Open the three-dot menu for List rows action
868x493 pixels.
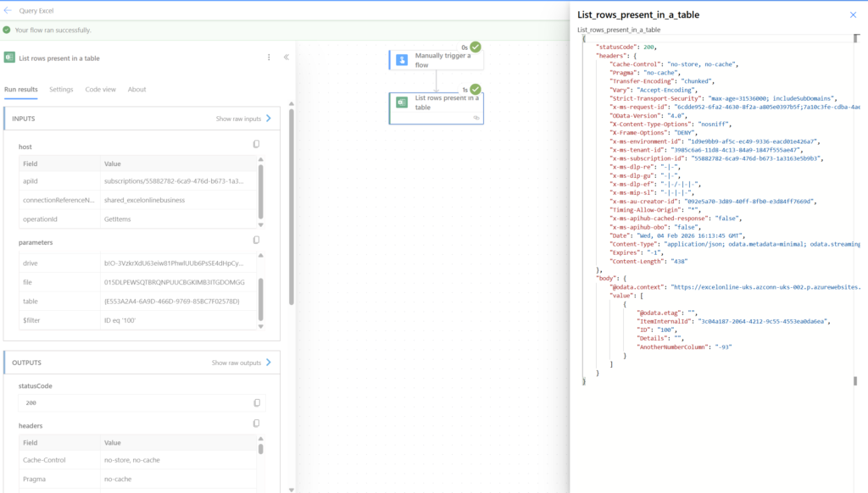pos(269,58)
